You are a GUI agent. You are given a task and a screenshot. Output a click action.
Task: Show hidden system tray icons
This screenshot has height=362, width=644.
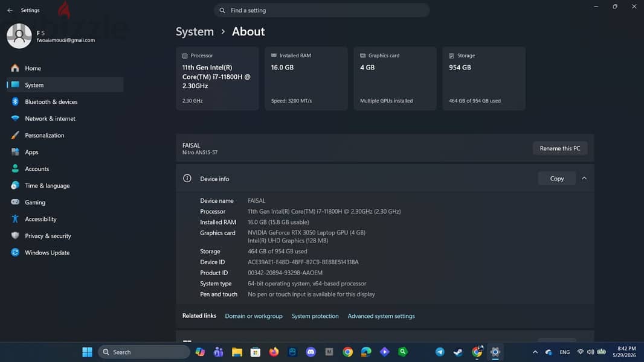pyautogui.click(x=535, y=352)
